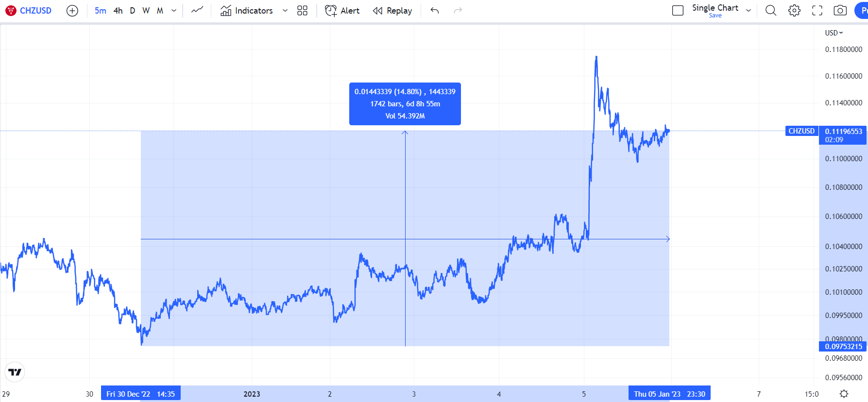Click the Thu 05 Jan '23 23:30 time label

click(x=669, y=394)
